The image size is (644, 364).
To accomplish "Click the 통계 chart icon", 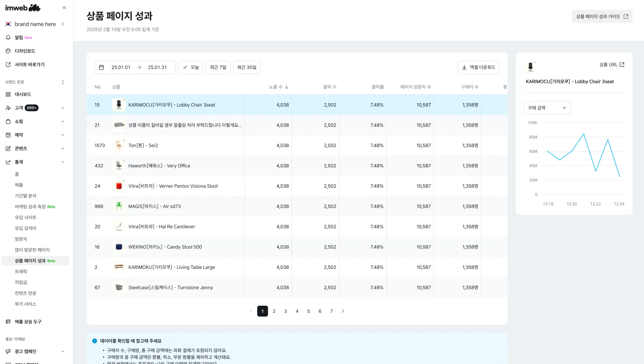I will pos(8,162).
